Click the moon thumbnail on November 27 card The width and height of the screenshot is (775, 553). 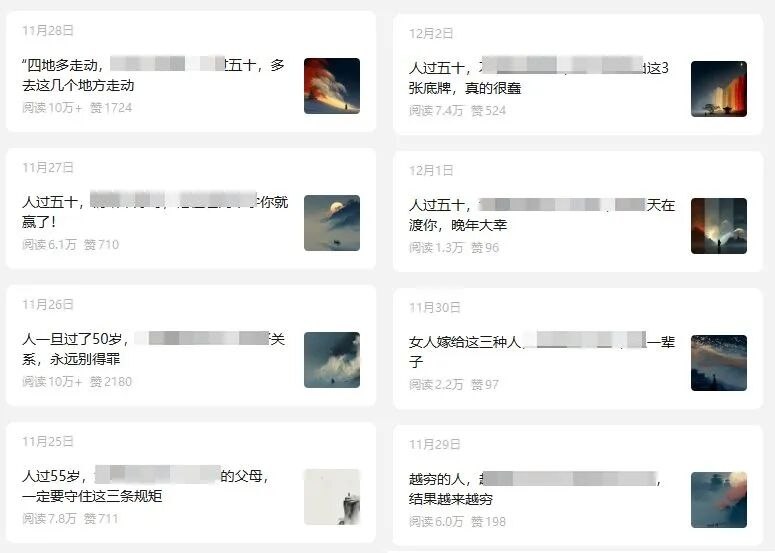coord(332,223)
